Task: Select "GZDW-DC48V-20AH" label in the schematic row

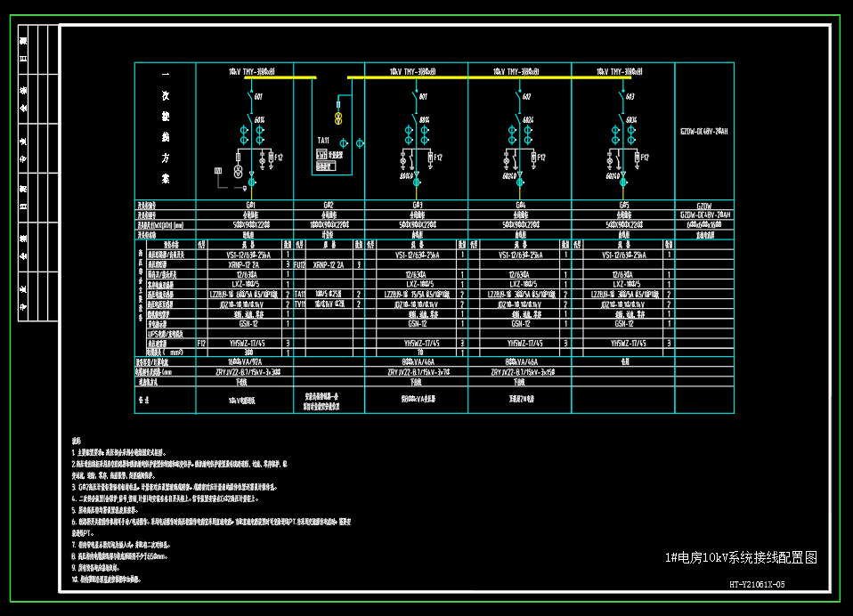Action: tap(704, 131)
